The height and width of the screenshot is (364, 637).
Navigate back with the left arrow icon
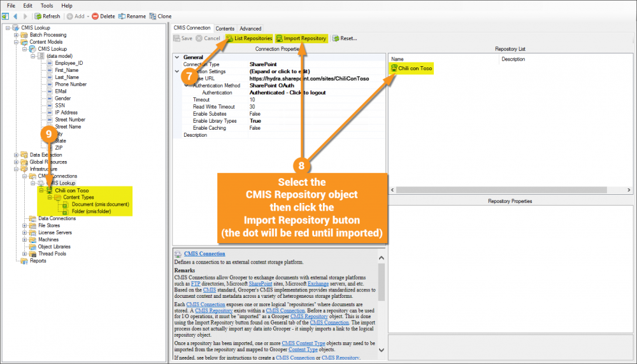(15, 17)
